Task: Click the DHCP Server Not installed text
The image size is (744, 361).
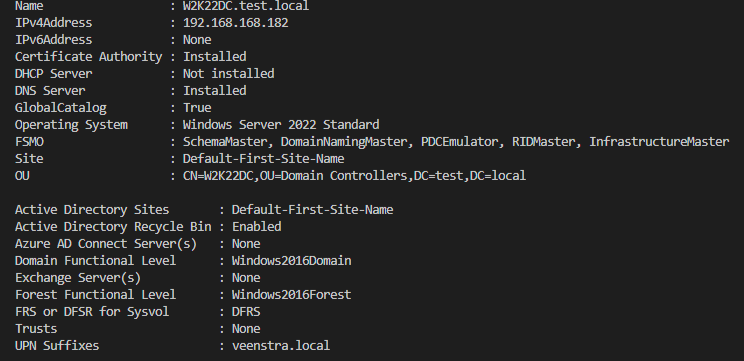Action: coord(229,74)
